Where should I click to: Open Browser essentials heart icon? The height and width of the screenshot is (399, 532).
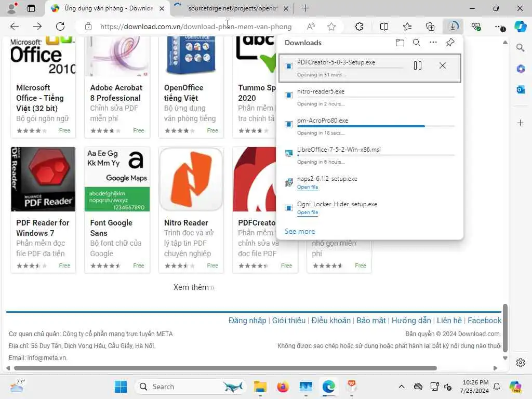[x=476, y=26]
